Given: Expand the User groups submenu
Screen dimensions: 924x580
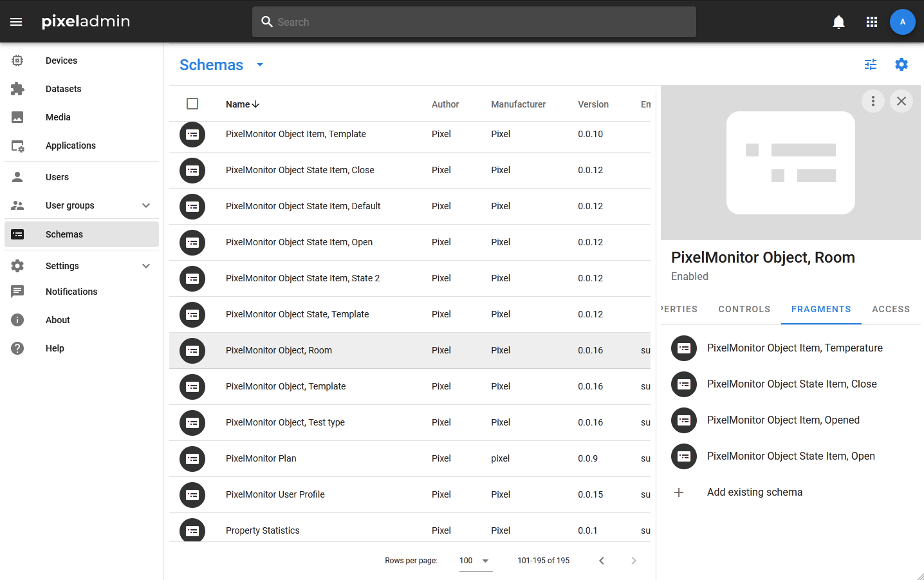Looking at the screenshot, I should [x=146, y=205].
